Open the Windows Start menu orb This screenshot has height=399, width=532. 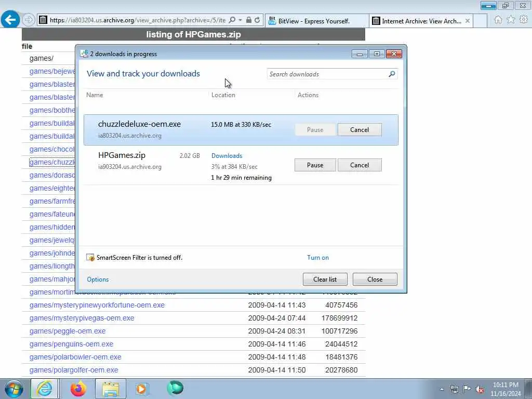(13, 389)
